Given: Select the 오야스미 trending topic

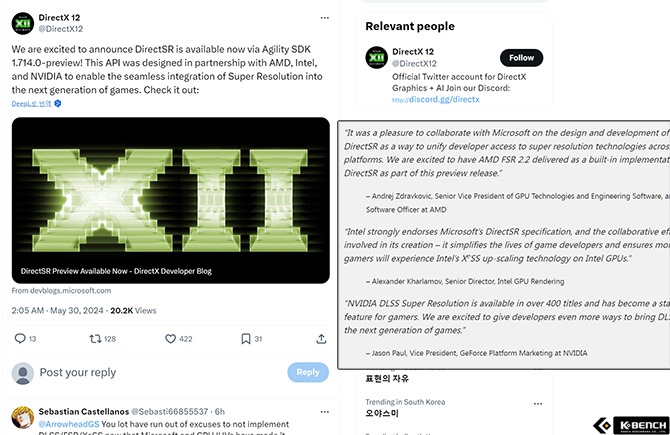Looking at the screenshot, I should pyautogui.click(x=382, y=412).
